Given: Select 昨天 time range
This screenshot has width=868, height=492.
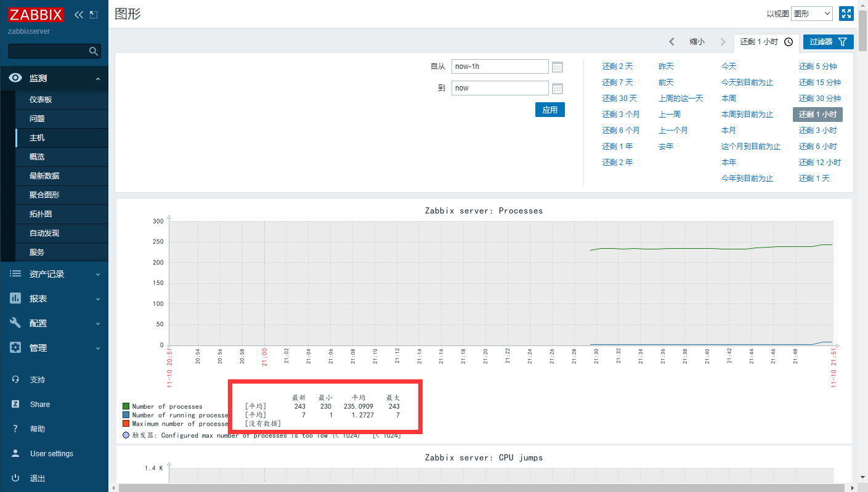Looking at the screenshot, I should coord(666,67).
